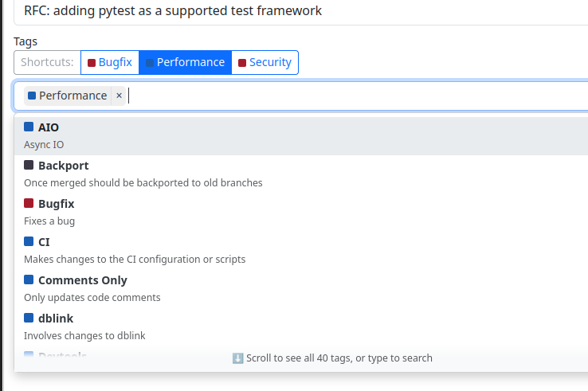Remove the Performance tag with × icon
The width and height of the screenshot is (588, 391).
(119, 96)
